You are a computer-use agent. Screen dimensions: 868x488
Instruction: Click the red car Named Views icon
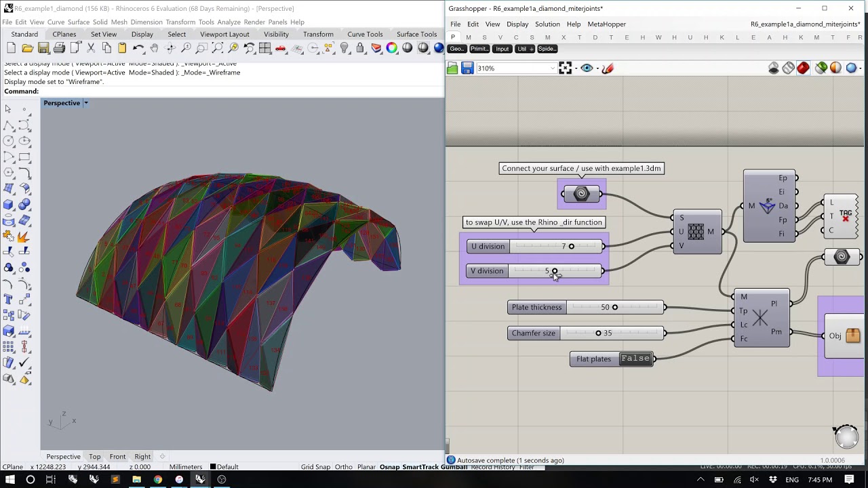(x=281, y=48)
